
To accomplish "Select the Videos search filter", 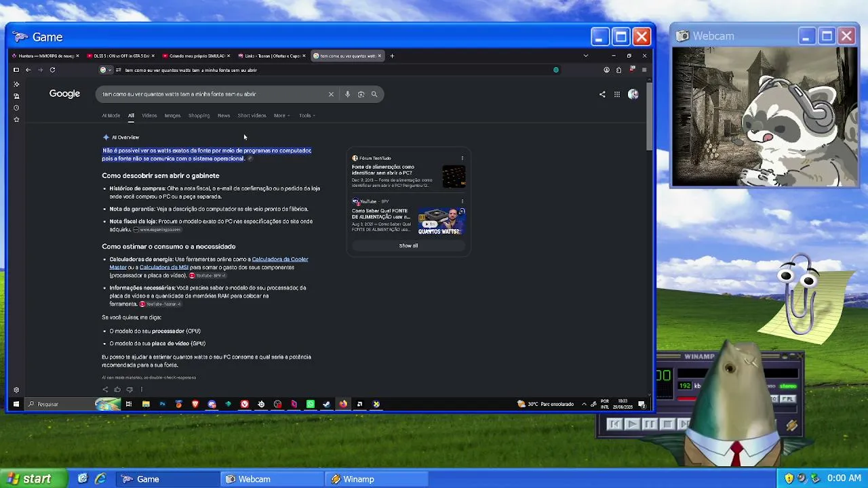I will (149, 115).
